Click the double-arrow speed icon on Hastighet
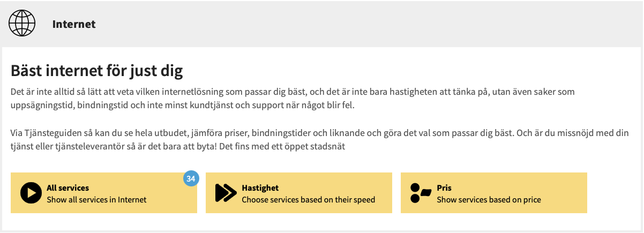The image size is (644, 233). click(226, 193)
